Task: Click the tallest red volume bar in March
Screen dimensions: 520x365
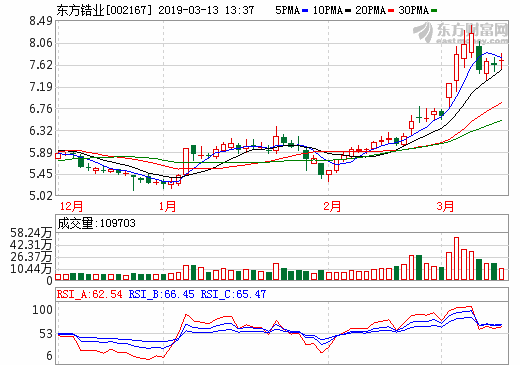Action: tap(456, 258)
